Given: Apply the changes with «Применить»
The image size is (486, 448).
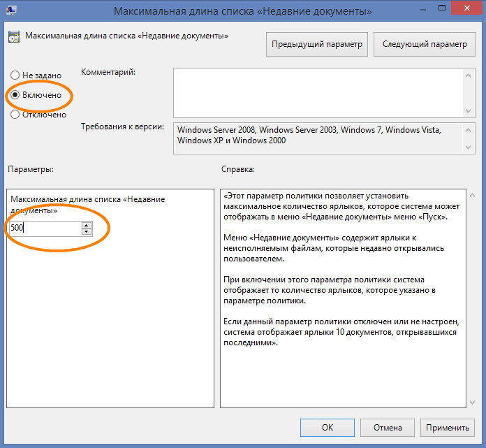Looking at the screenshot, I should tap(448, 427).
